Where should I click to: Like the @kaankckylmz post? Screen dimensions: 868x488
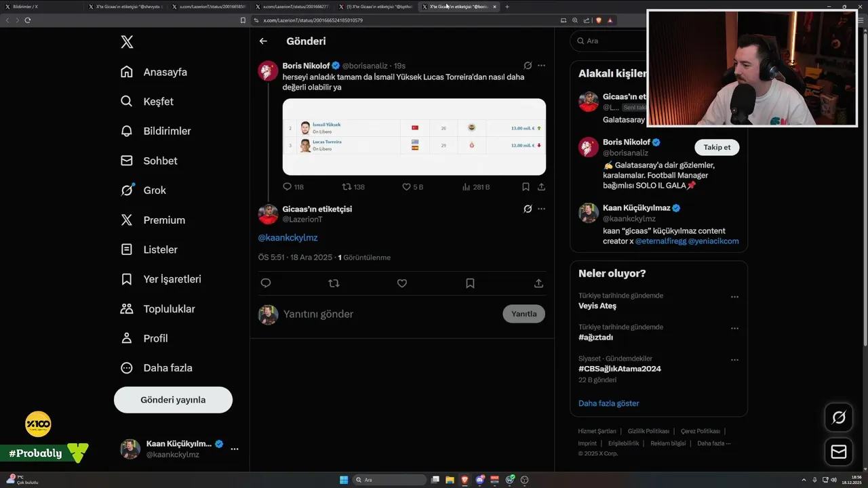point(402,283)
